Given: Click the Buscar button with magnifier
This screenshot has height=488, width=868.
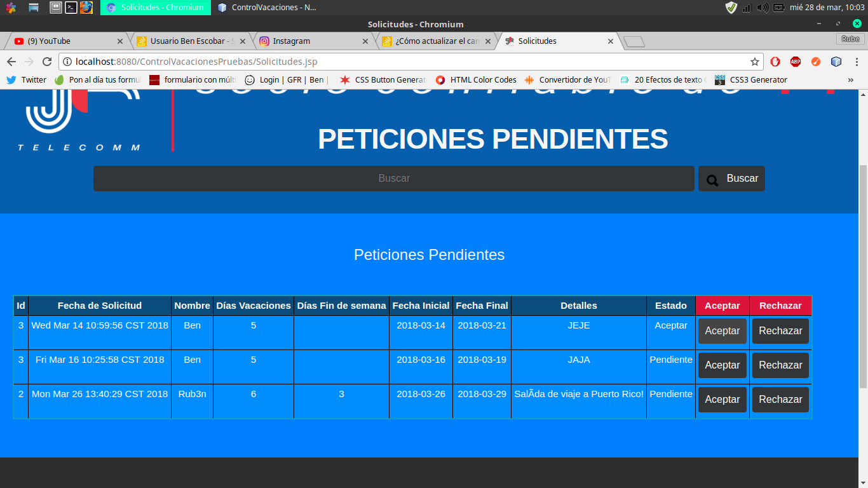Looking at the screenshot, I should 731,179.
